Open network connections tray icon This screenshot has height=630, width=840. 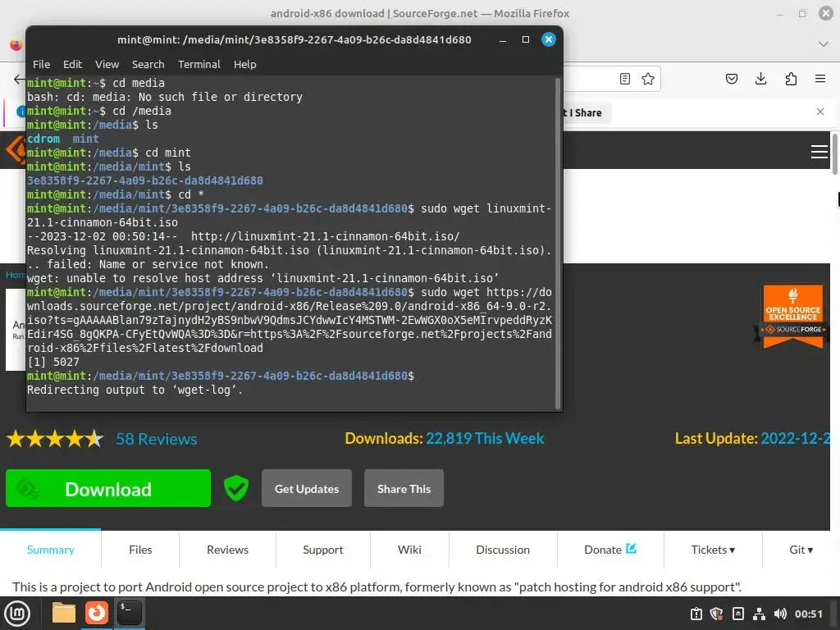click(759, 614)
